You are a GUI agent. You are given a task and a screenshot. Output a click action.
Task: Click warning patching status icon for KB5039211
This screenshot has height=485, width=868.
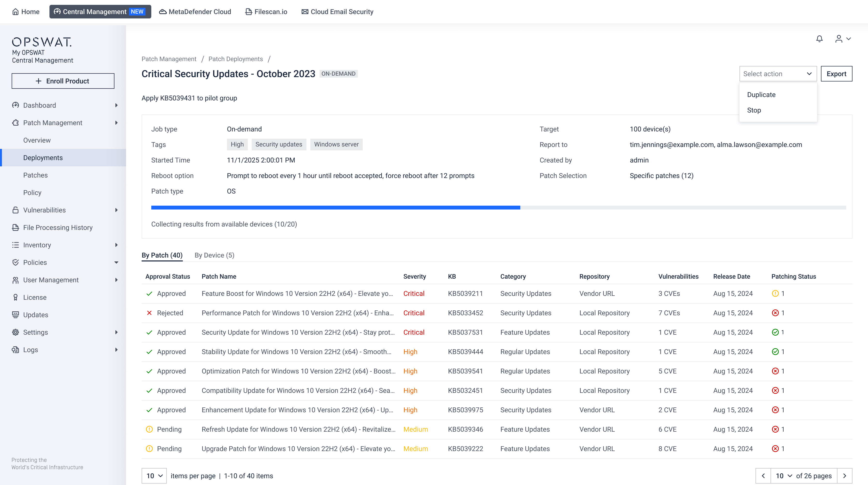pos(775,294)
